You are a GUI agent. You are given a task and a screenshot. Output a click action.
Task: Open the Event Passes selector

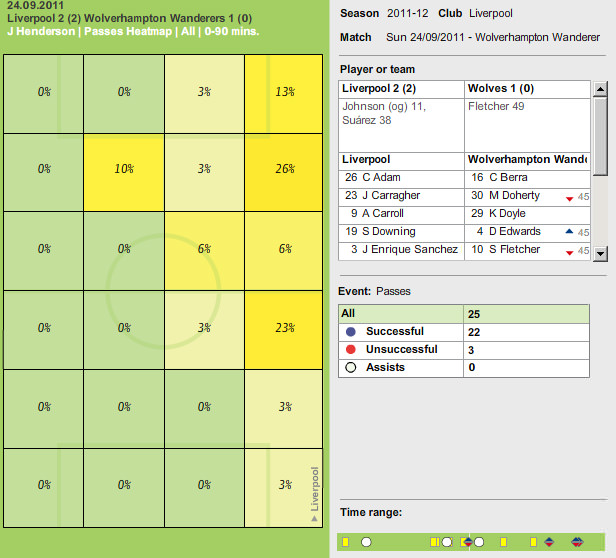[x=393, y=291]
